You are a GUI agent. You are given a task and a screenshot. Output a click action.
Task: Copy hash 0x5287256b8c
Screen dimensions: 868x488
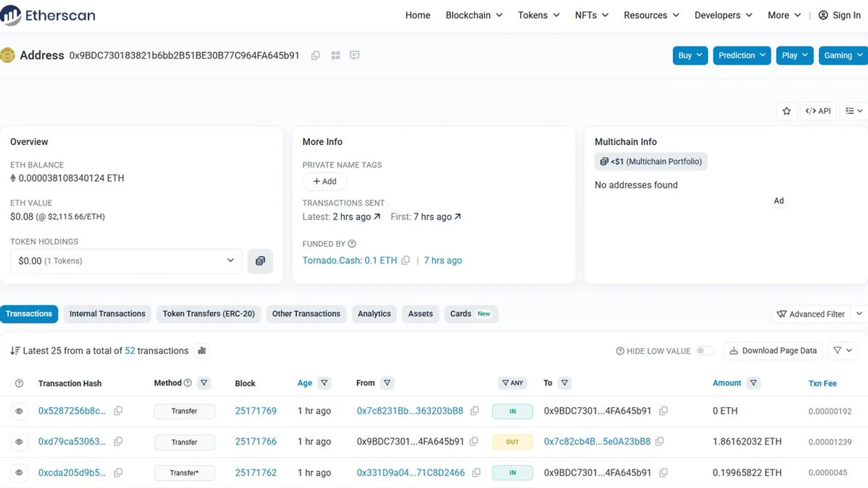coord(118,411)
